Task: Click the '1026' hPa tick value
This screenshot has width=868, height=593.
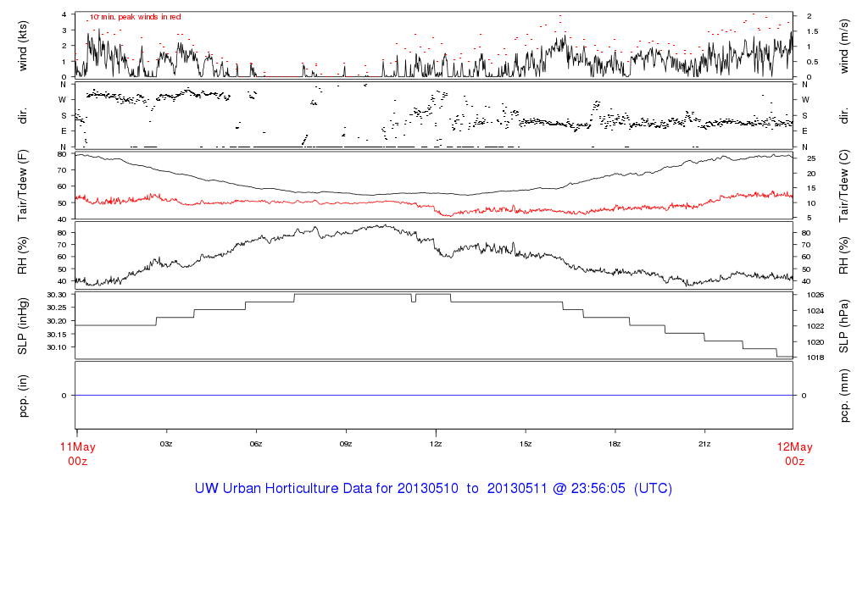Action: [x=815, y=296]
